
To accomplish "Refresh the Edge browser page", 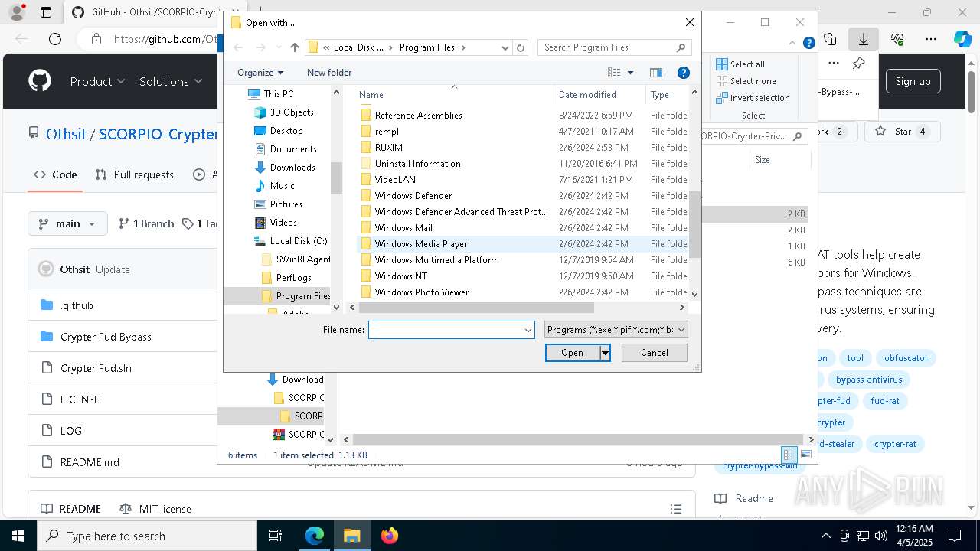I will point(55,39).
